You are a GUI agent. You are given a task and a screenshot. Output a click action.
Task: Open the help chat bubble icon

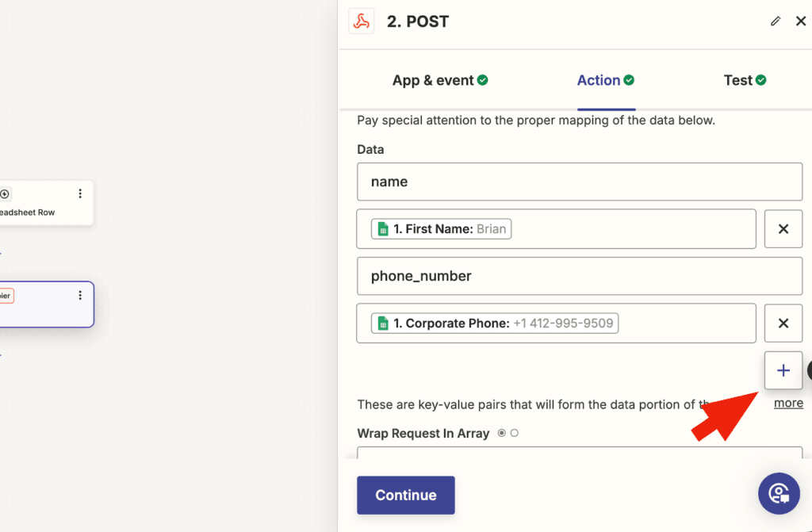pyautogui.click(x=778, y=493)
